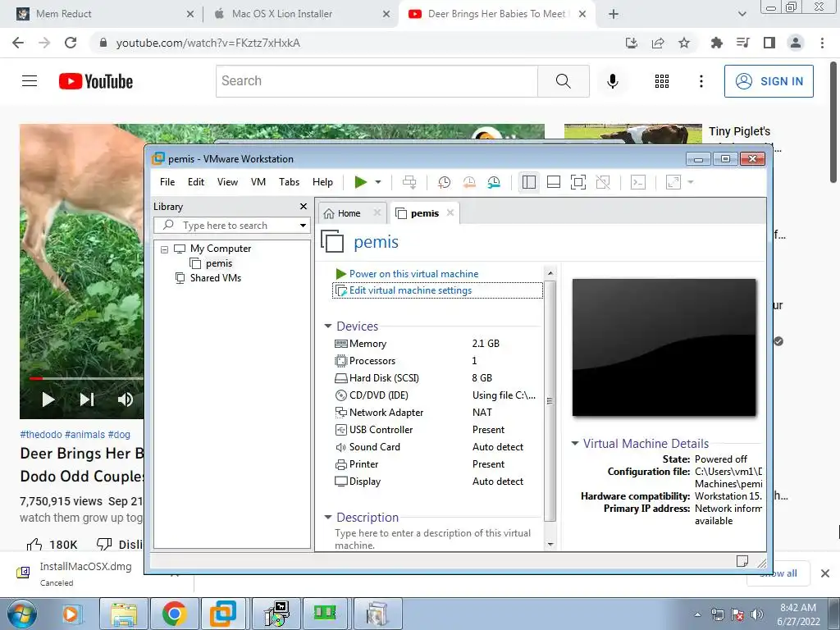Screen dimensions: 840x630
Task: Select the Processors device row
Action: [437, 361]
